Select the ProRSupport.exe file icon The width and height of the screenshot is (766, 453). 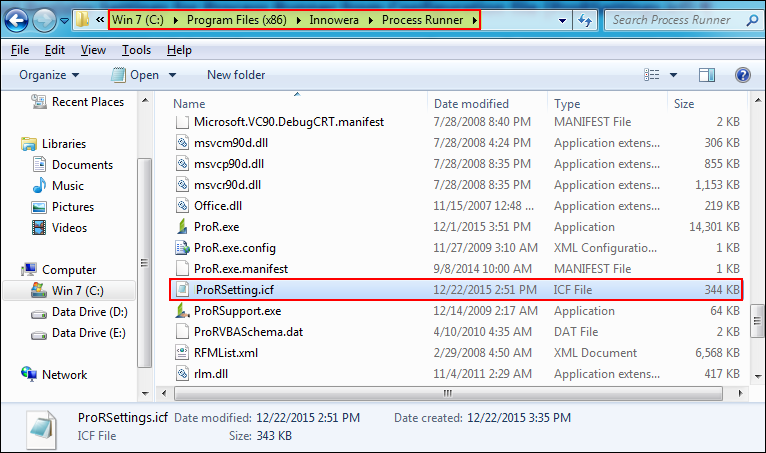pyautogui.click(x=182, y=311)
